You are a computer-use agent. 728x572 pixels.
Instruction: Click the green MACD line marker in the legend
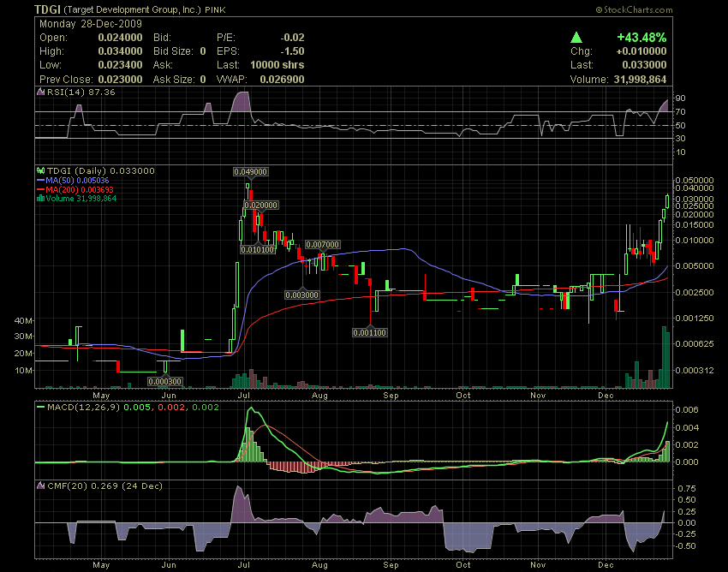41,408
